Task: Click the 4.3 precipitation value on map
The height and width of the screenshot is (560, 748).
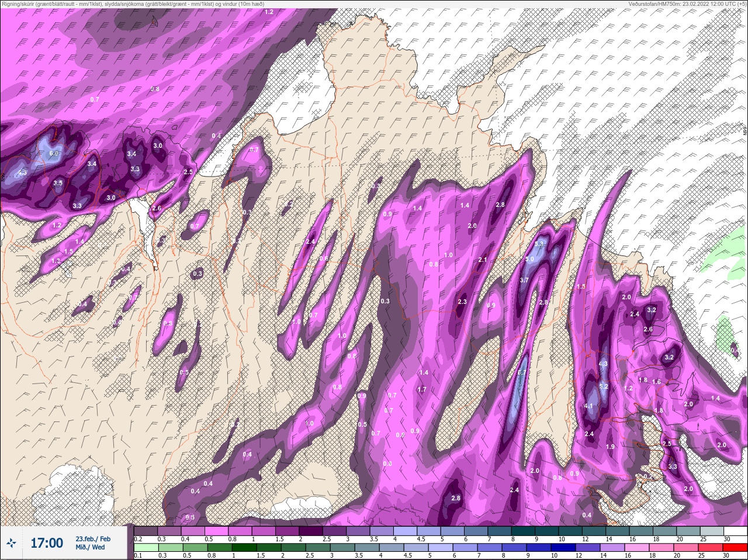Action: point(604,364)
